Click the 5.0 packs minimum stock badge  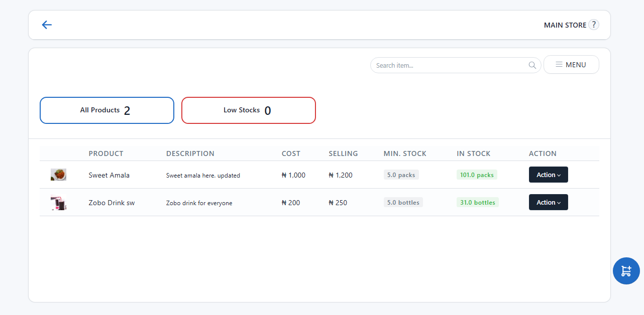(x=401, y=175)
